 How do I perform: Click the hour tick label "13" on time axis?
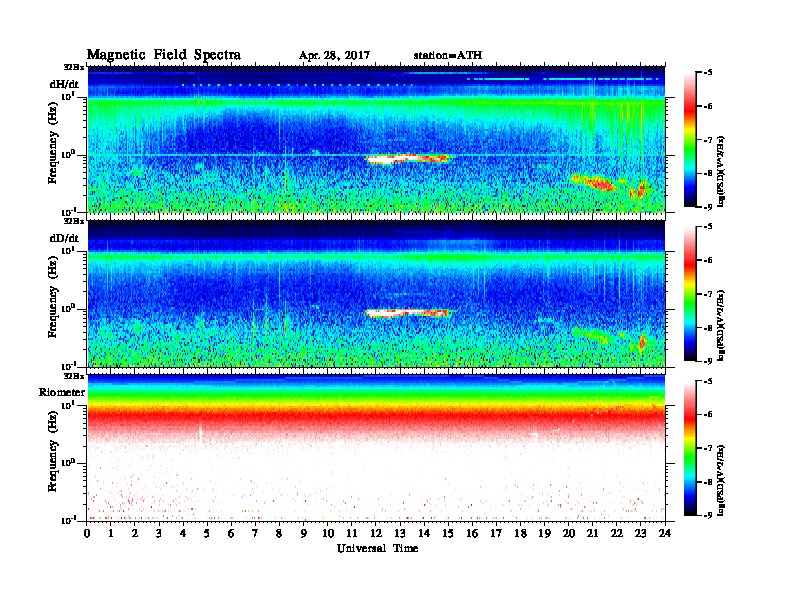400,533
